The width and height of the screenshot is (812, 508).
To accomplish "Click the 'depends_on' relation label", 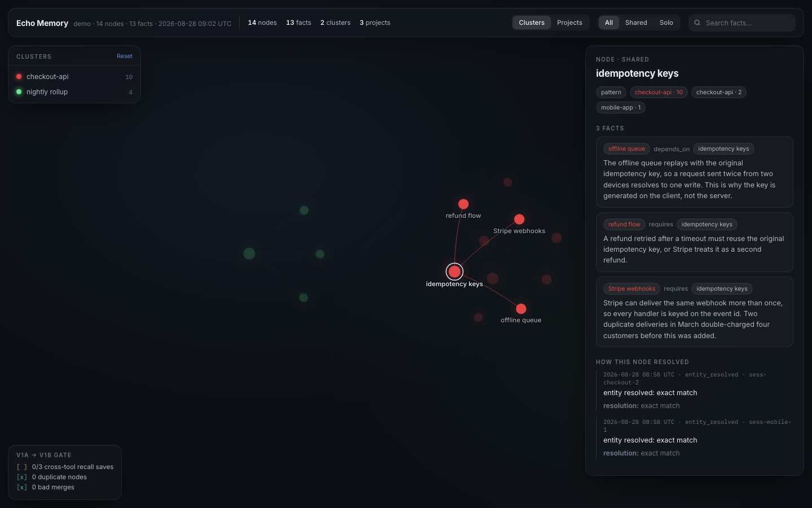I will click(x=672, y=149).
